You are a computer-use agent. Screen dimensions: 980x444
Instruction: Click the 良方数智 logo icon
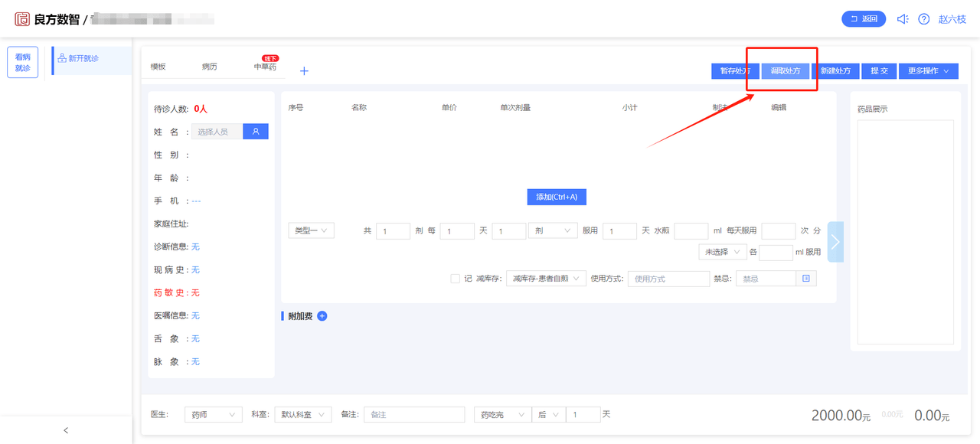(22, 19)
